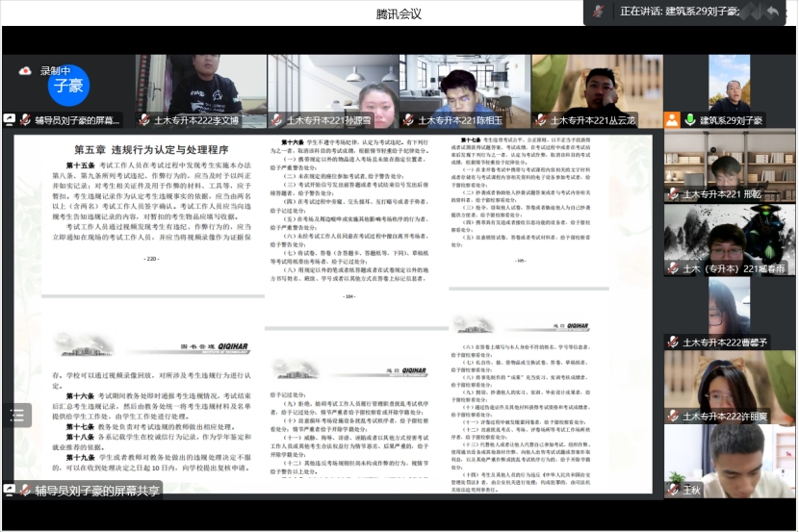Viewport: 799px width, 532px height.
Task: Click orange host icon in 建筑系29刘子豪 tile
Action: 672,120
